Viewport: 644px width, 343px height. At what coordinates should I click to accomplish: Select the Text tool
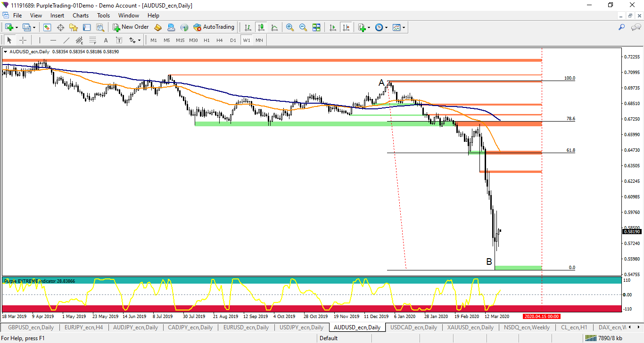[x=106, y=40]
